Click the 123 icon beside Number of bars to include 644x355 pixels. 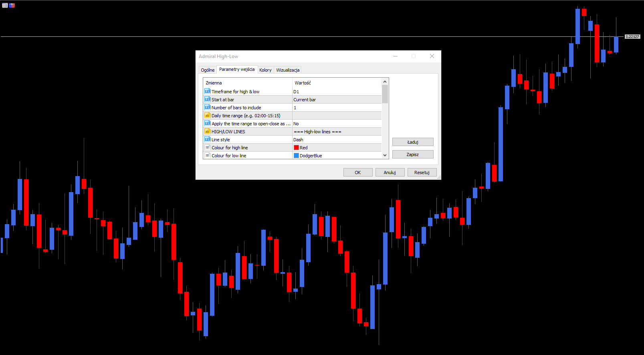coord(207,107)
